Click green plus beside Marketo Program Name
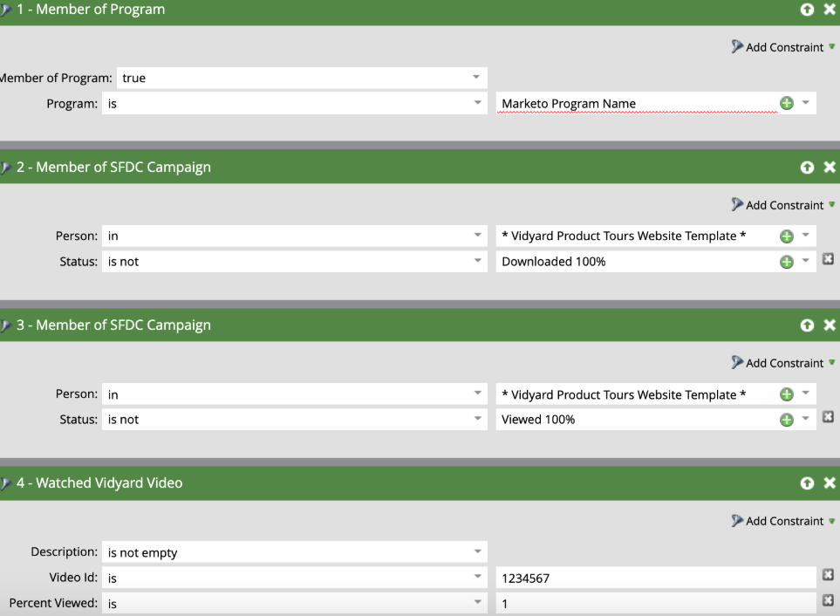Screen dimensions: 840x616 [x=787, y=103]
